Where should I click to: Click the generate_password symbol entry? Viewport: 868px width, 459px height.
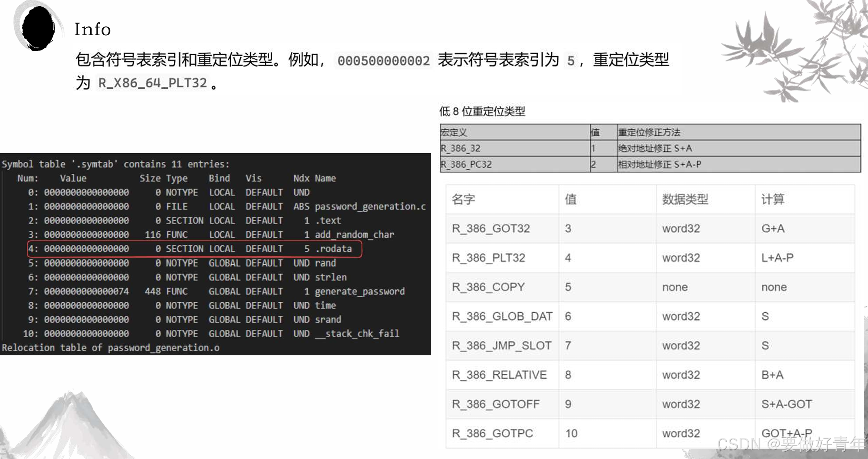[x=359, y=291]
